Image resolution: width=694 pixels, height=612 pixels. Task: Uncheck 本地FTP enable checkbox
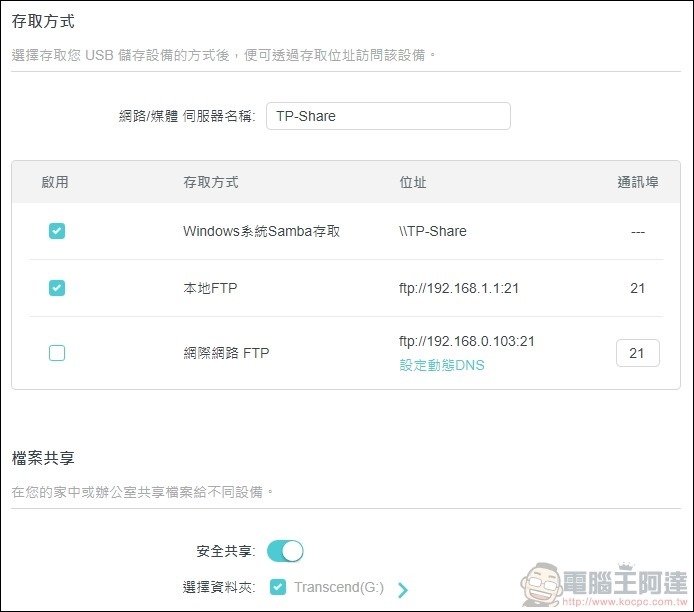pyautogui.click(x=57, y=288)
